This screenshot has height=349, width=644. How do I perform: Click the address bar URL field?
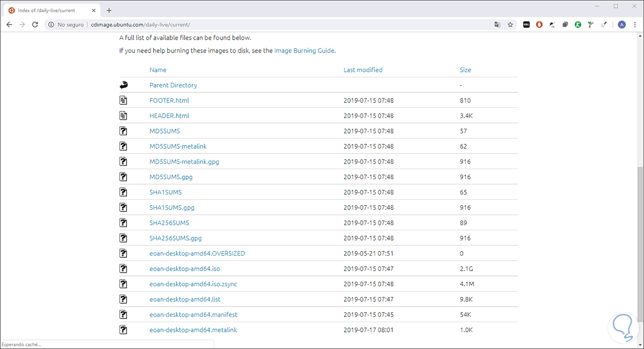[268, 25]
